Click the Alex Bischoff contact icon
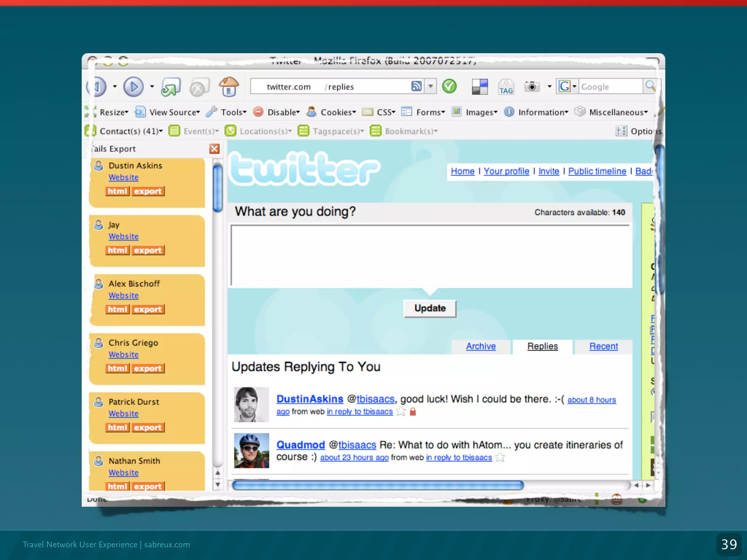This screenshot has width=747, height=560. (x=98, y=284)
